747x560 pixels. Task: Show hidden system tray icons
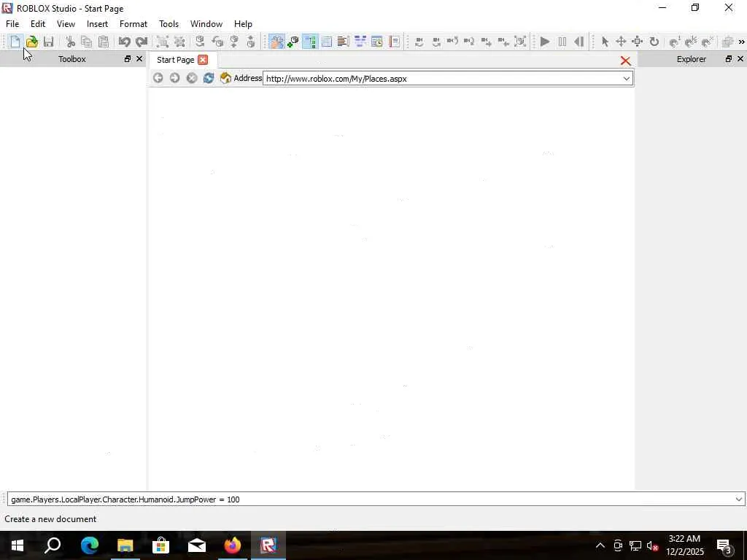(x=600, y=545)
